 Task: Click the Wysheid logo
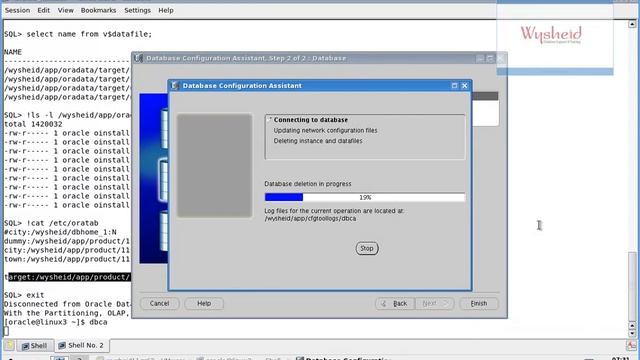coord(551,34)
